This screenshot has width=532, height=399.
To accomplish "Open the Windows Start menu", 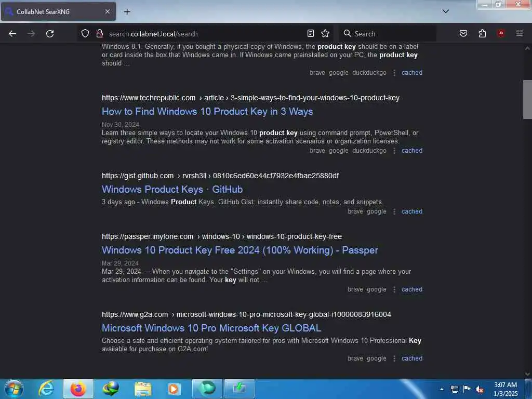I will [14, 389].
